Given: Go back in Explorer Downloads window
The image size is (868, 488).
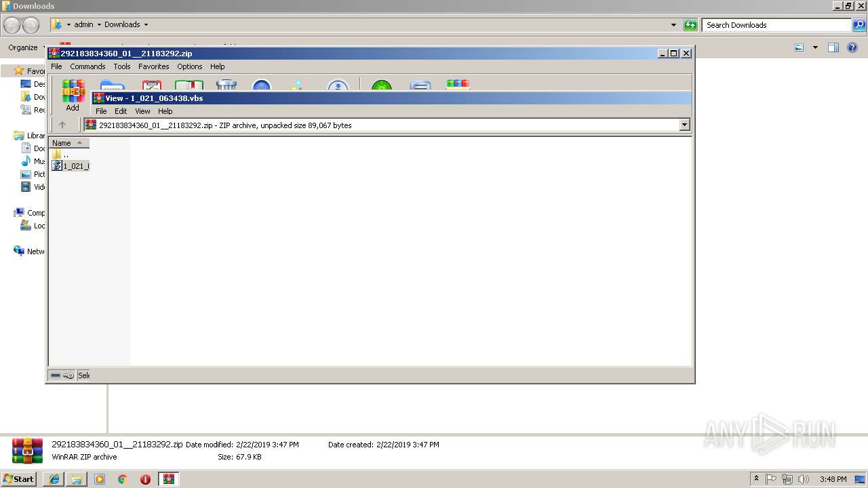Looking at the screenshot, I should [x=12, y=25].
